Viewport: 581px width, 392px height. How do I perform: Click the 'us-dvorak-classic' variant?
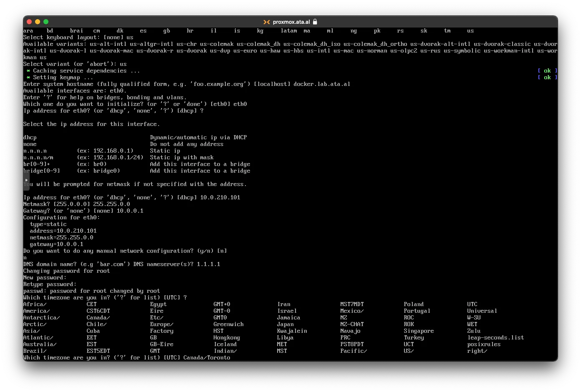click(x=503, y=44)
